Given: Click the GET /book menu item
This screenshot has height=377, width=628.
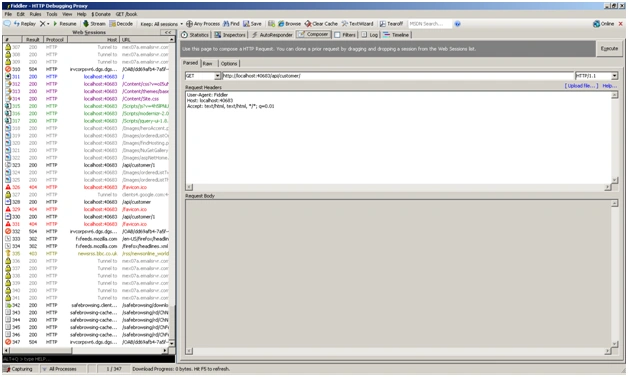Looking at the screenshot, I should pyautogui.click(x=126, y=14).
